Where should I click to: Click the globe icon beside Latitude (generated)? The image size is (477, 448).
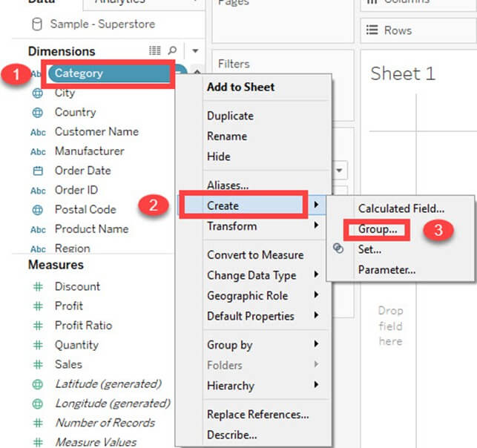(37, 384)
